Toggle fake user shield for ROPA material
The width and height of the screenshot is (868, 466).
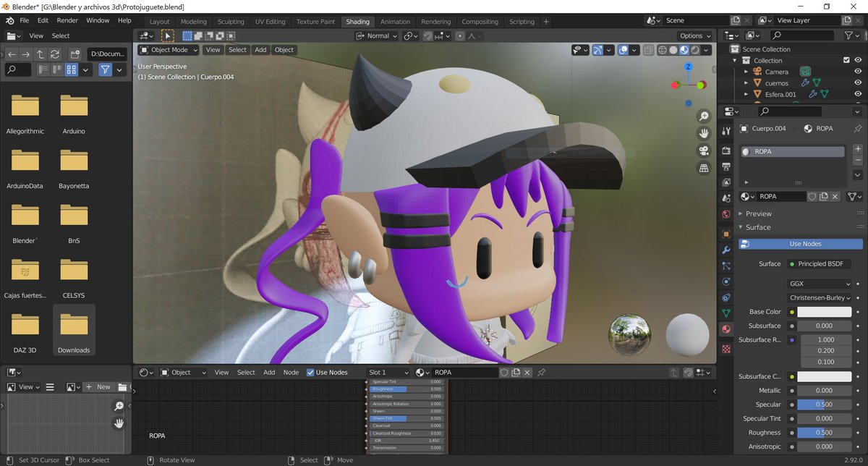812,196
